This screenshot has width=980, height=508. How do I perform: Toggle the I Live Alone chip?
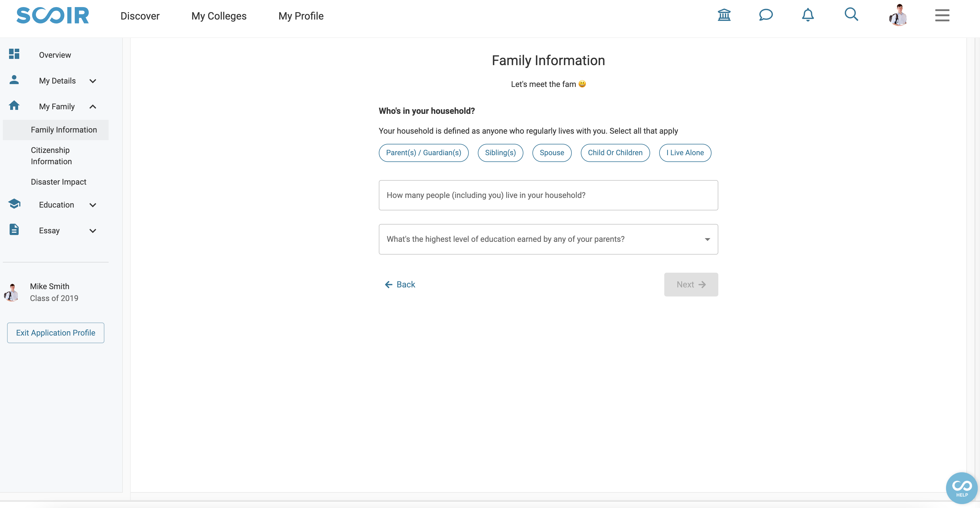685,153
